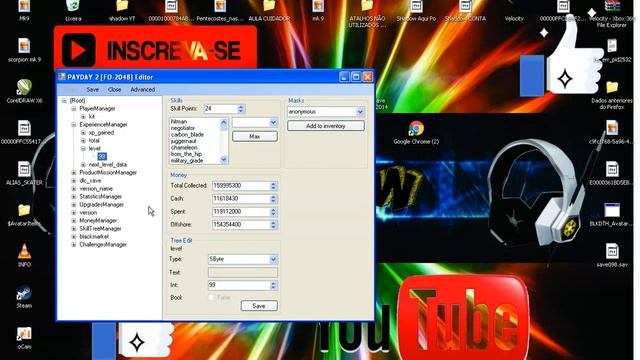The height and width of the screenshot is (360, 640).
Task: Open the CorelDRAW X6 desktop icon
Action: pos(24,88)
